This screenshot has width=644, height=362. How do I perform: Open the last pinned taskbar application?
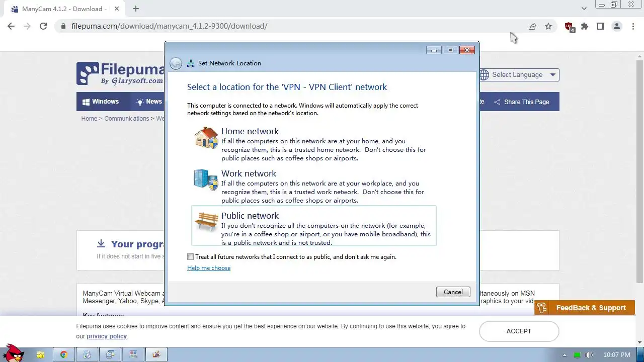click(156, 354)
